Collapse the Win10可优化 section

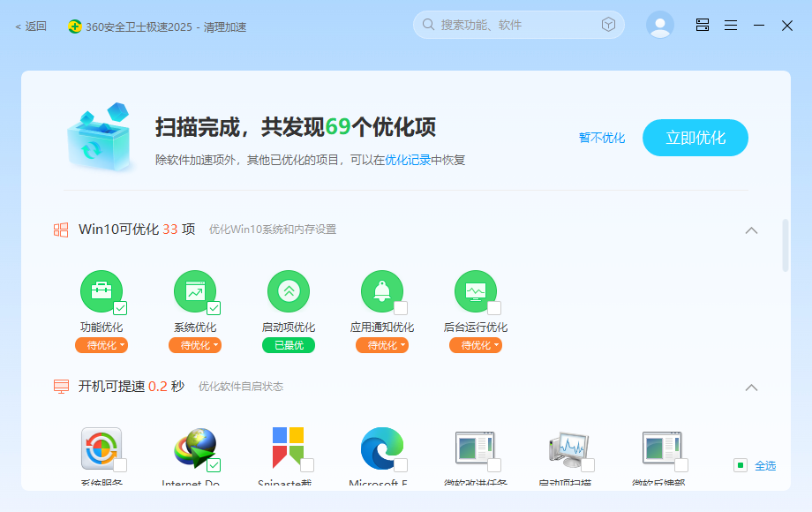751,230
